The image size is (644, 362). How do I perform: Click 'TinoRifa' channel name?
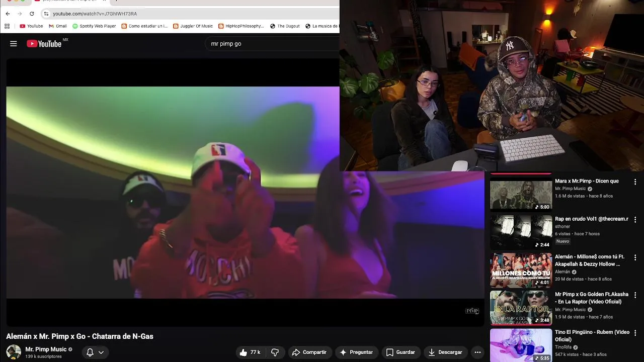point(564,347)
